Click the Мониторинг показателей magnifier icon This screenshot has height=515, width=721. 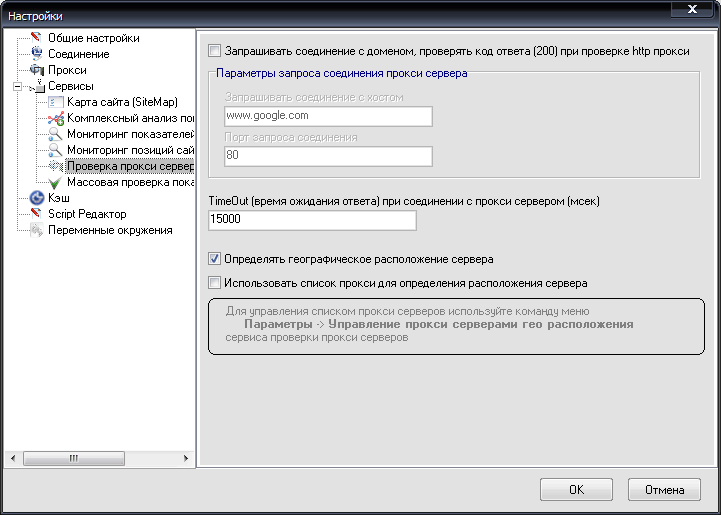(56, 134)
